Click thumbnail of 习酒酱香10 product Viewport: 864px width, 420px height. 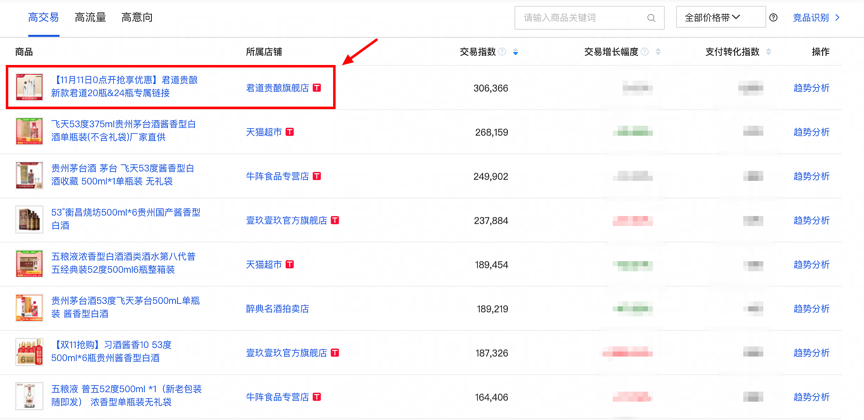[29, 353]
